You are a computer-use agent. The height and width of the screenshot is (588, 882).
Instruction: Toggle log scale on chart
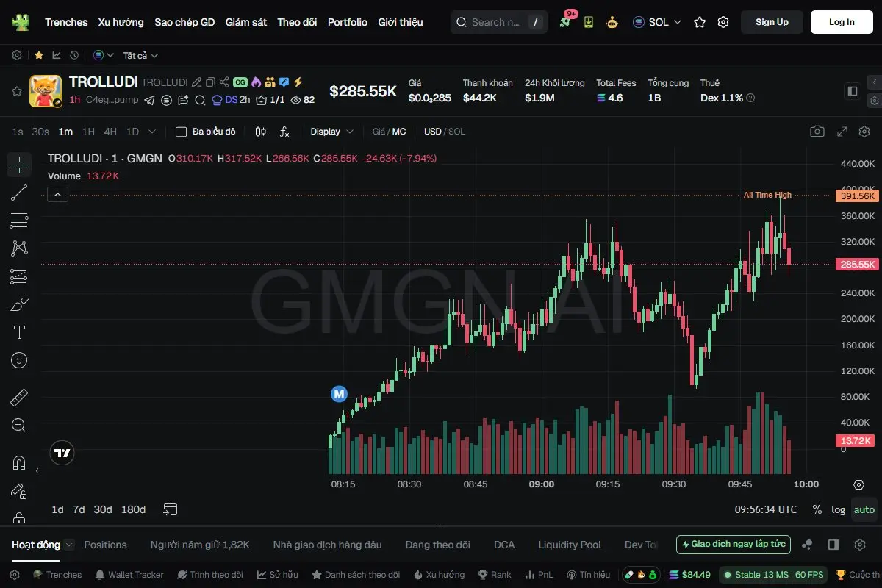click(838, 509)
